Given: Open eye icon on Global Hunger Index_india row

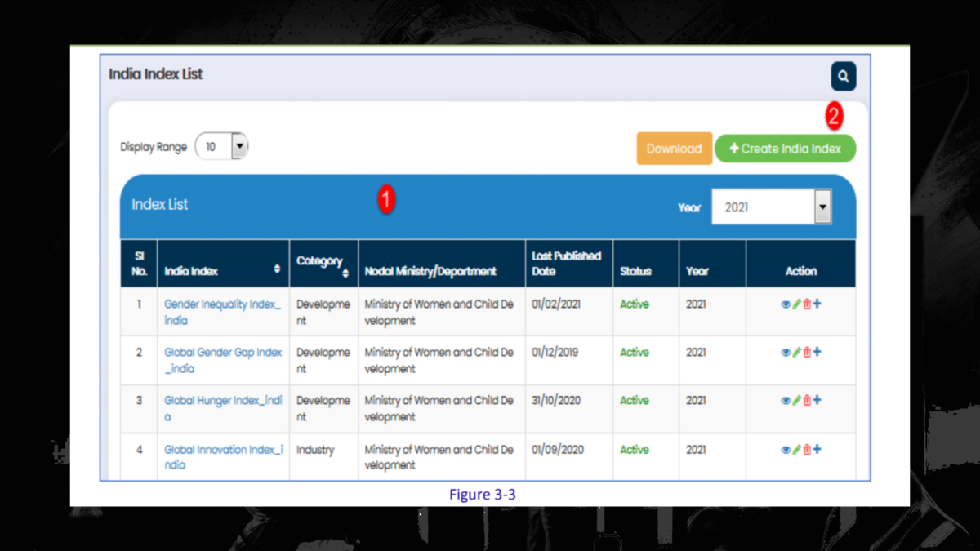Looking at the screenshot, I should pyautogui.click(x=786, y=400).
